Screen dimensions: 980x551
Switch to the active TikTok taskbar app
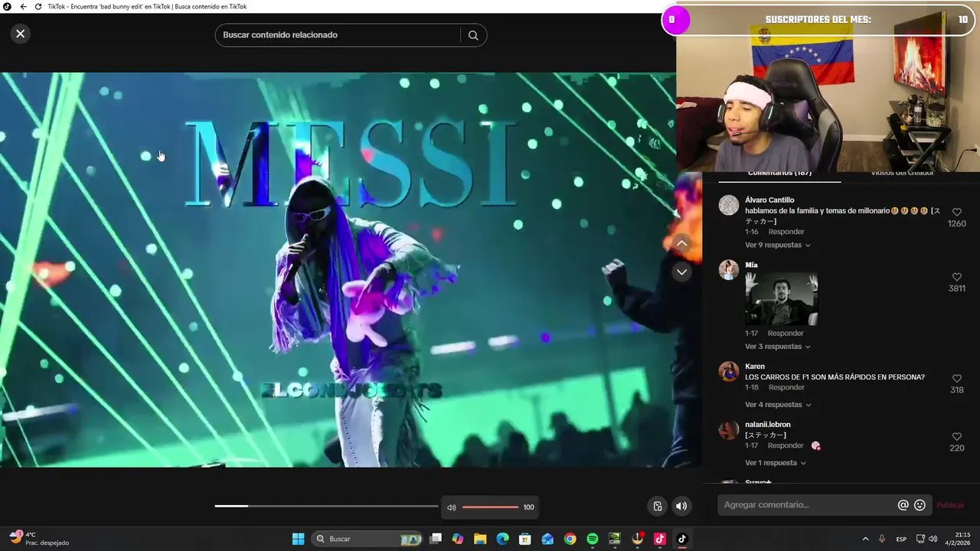pyautogui.click(x=682, y=539)
